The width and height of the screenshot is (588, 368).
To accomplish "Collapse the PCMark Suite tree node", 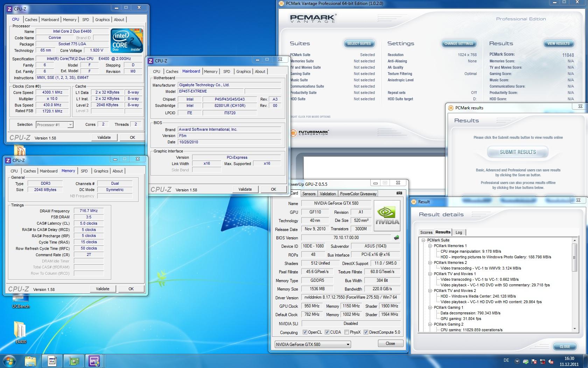I will pyautogui.click(x=423, y=240).
